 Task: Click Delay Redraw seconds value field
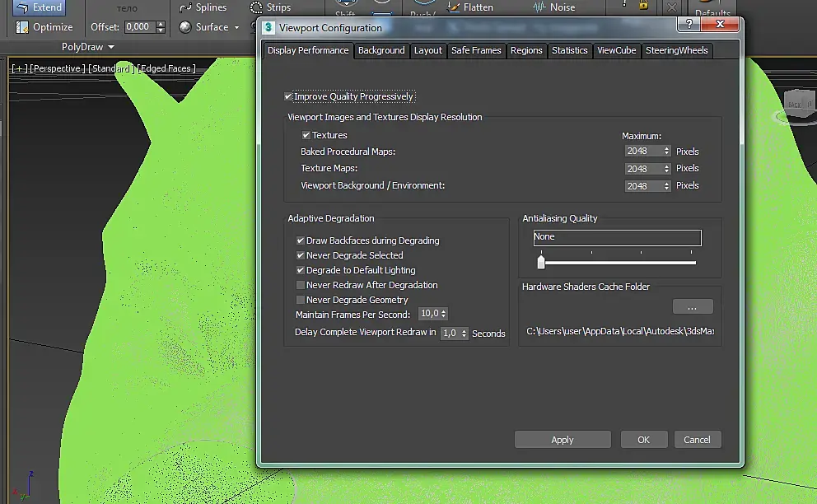(x=451, y=333)
